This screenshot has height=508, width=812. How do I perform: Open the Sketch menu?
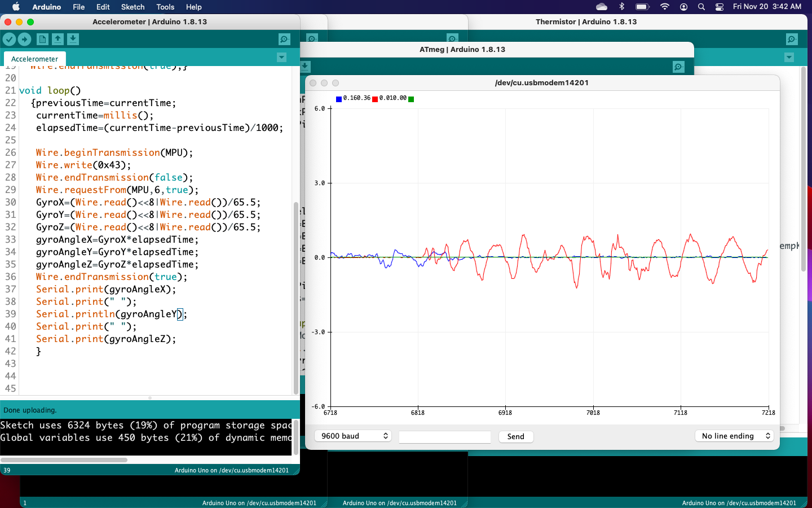click(x=133, y=7)
